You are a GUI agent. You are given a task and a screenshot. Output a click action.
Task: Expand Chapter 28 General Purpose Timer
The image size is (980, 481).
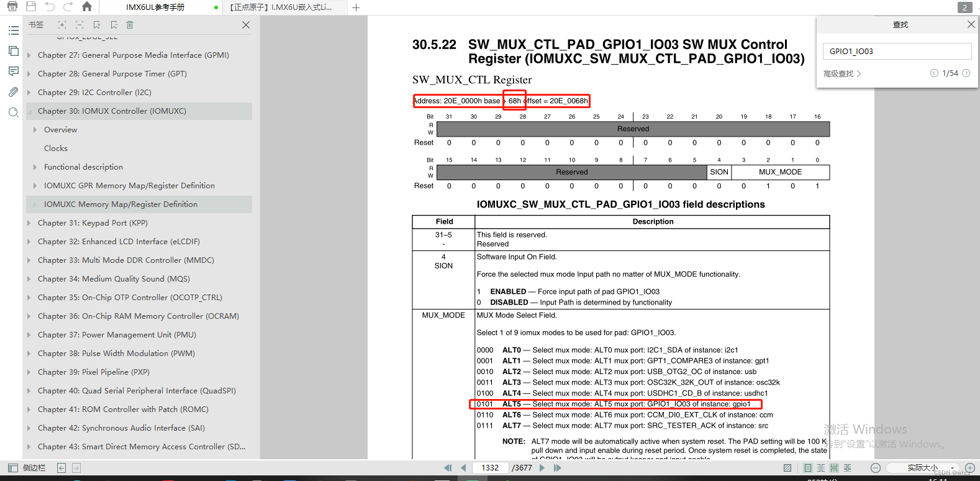click(x=29, y=74)
